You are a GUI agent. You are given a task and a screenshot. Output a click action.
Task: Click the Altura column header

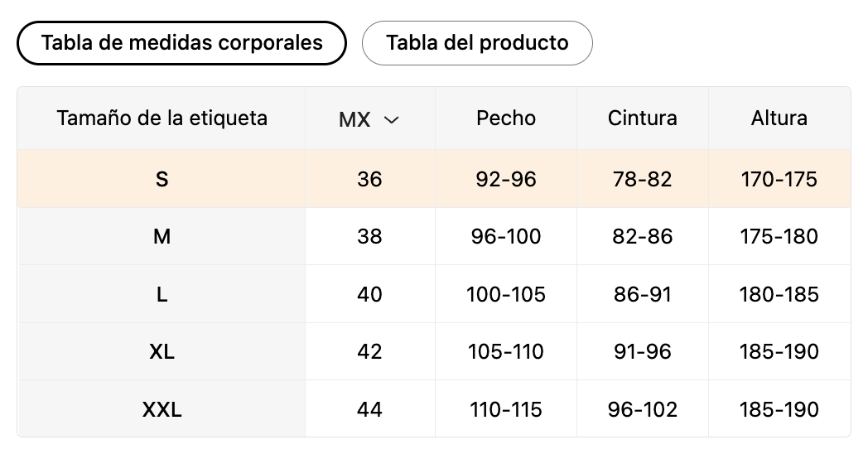coord(779,118)
